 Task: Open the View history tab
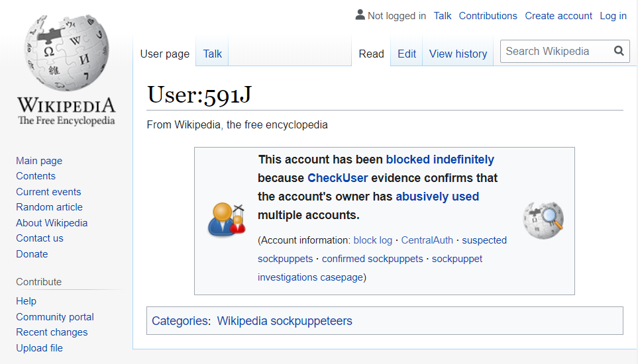(458, 54)
